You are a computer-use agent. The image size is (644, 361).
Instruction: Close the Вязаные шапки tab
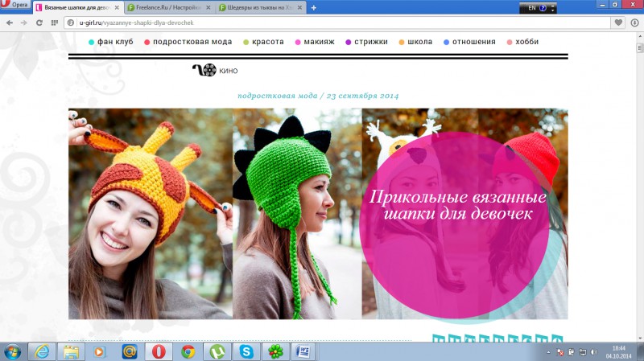coord(117,8)
